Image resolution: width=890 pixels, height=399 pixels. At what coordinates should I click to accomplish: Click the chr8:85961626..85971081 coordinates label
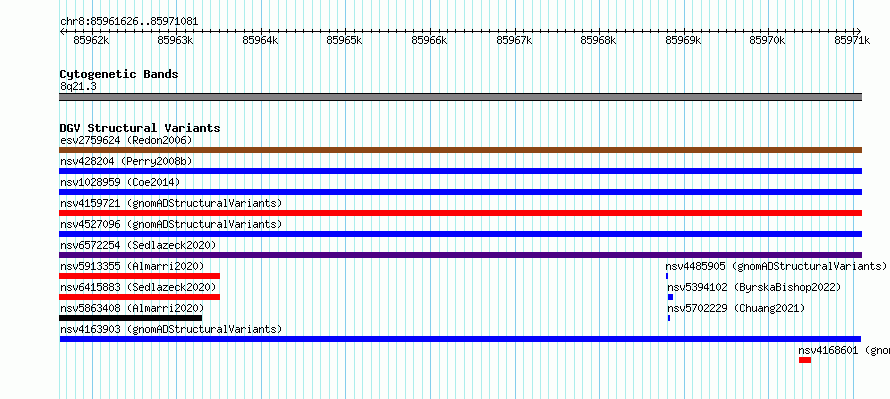click(x=129, y=22)
